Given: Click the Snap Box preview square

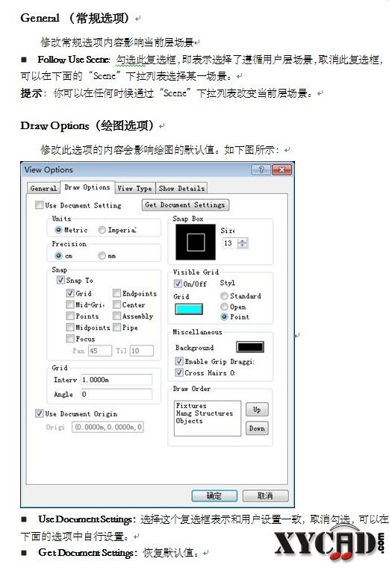Looking at the screenshot, I should [x=196, y=243].
